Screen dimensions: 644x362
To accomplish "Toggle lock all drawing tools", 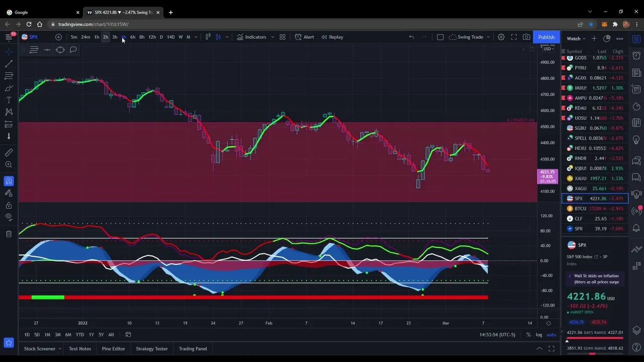I will tap(9, 205).
